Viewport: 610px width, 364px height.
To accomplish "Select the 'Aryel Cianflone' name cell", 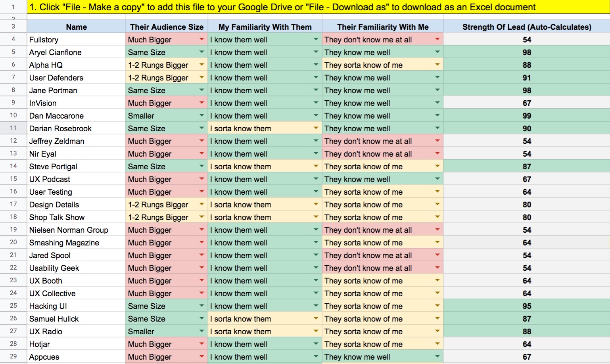I will [76, 52].
